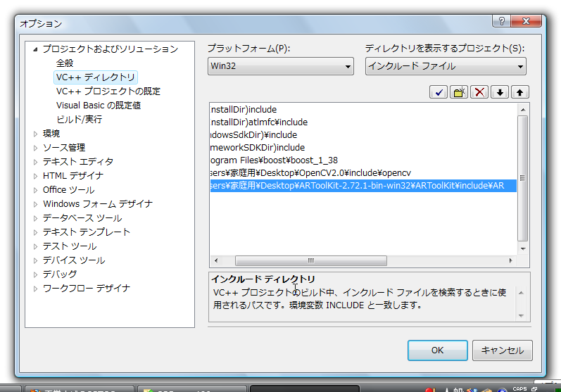
Task: Expand the テキスト エディタ tree node
Action: click(x=36, y=162)
